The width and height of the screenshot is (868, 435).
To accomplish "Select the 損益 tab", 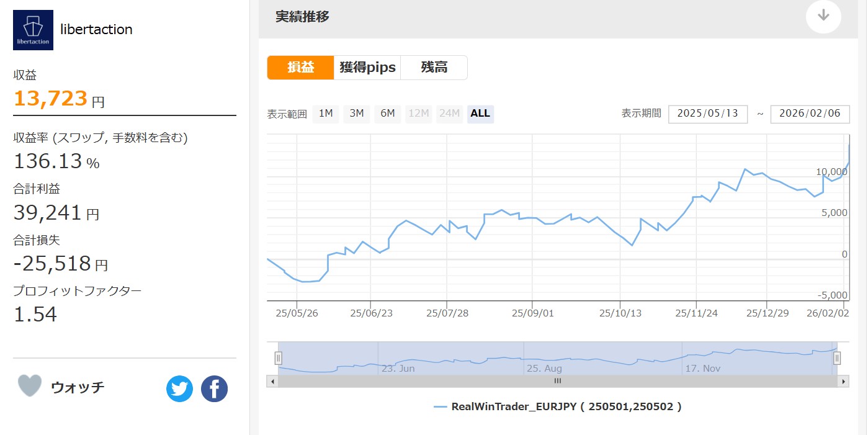I will [x=300, y=68].
